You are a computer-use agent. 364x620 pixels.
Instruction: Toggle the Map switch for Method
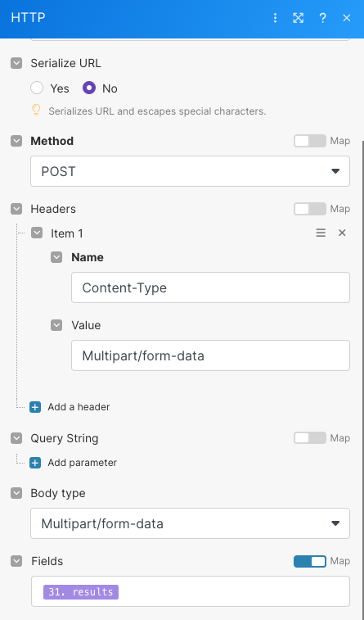point(310,141)
